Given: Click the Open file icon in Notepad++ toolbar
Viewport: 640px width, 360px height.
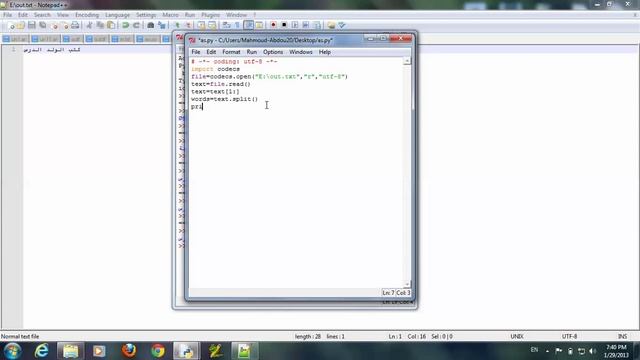Looking at the screenshot, I should click(21, 25).
